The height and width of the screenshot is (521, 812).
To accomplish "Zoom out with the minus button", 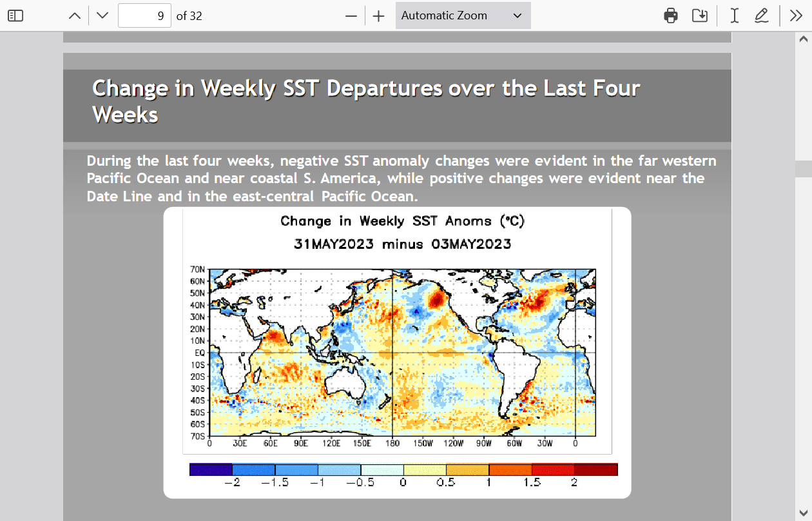I will (351, 15).
